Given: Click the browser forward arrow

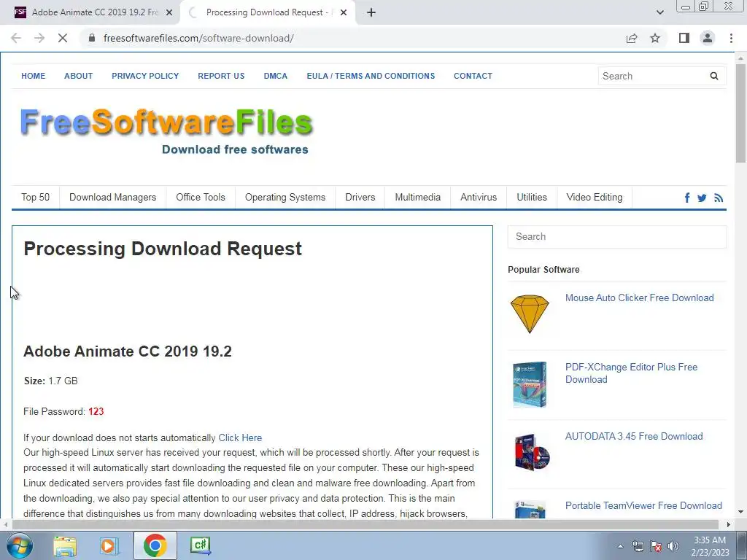Looking at the screenshot, I should 39,38.
